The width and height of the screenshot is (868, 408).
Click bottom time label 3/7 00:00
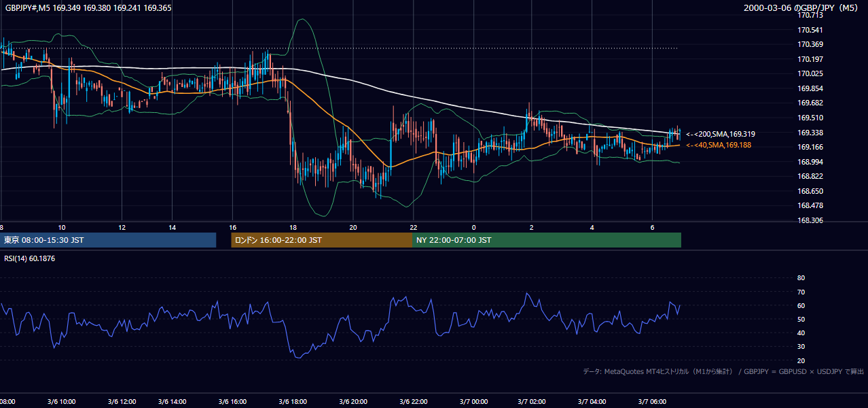pos(473,402)
